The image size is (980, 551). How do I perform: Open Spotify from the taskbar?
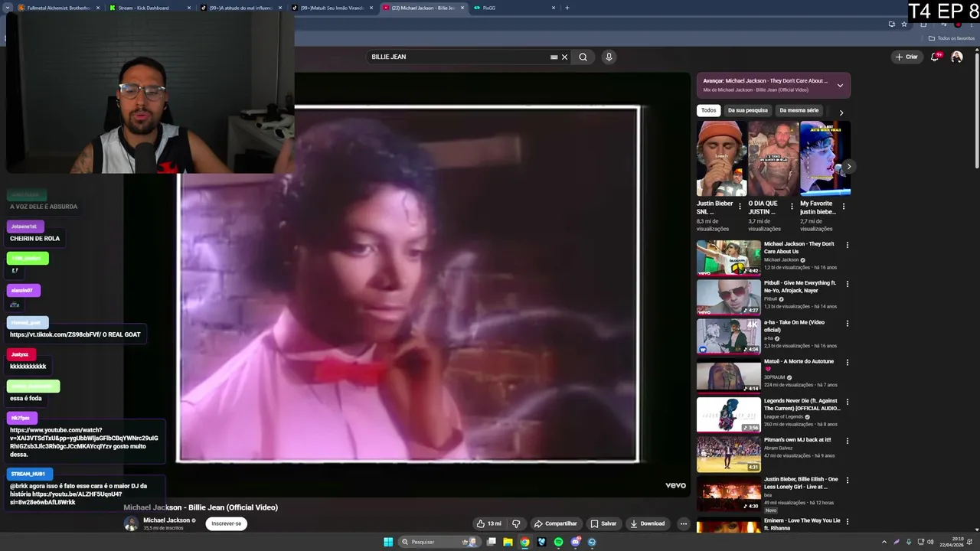click(558, 542)
